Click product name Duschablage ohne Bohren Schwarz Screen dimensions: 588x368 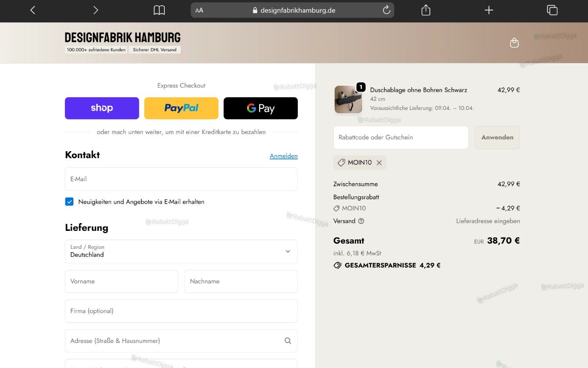419,90
